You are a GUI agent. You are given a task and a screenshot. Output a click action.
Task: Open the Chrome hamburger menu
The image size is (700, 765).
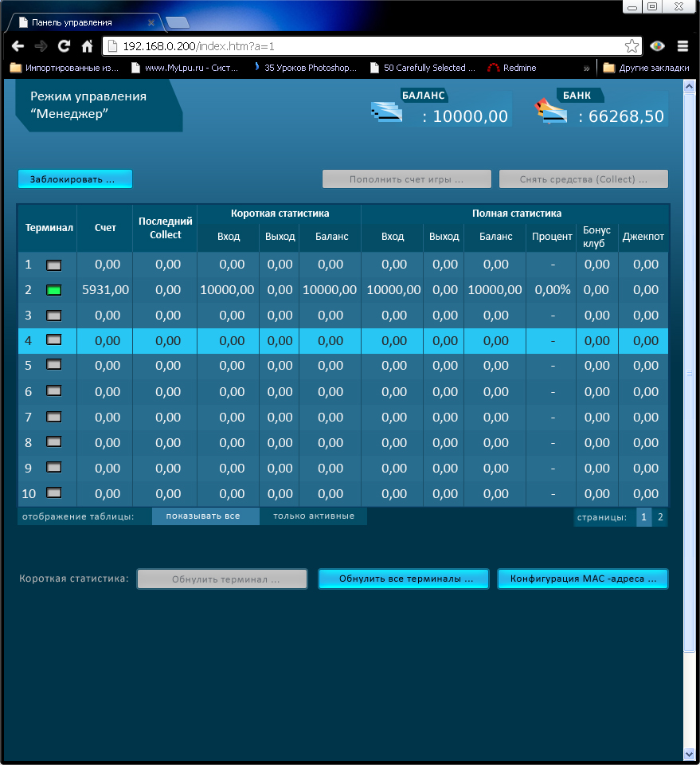tap(683, 46)
